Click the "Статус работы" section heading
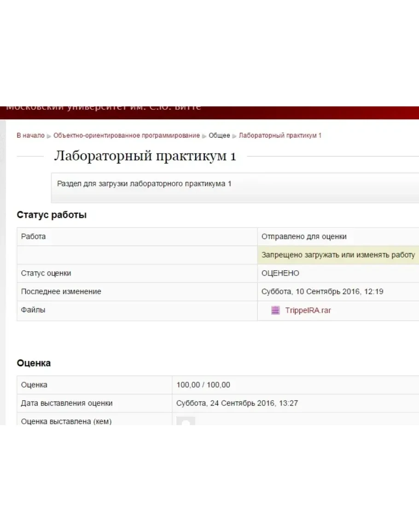 coord(52,215)
